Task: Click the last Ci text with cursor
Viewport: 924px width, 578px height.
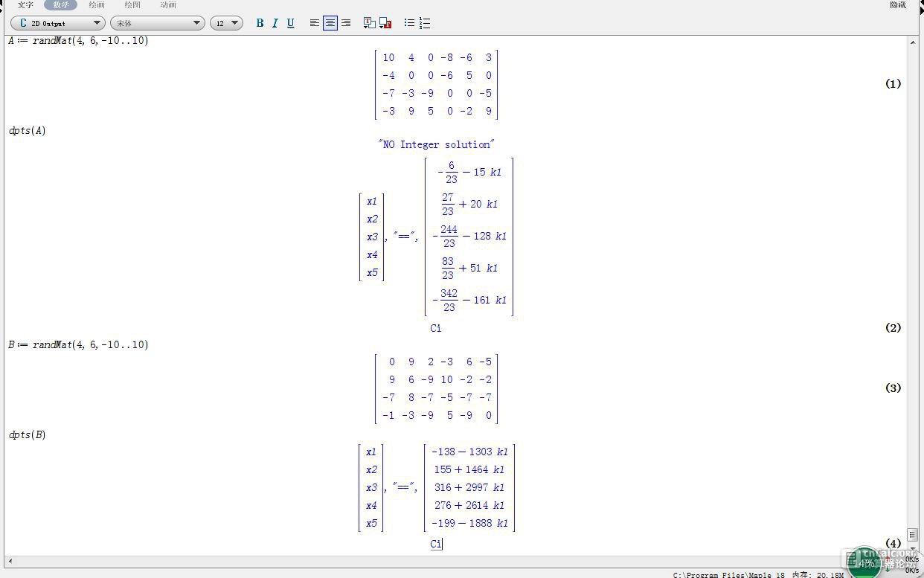Action: (x=436, y=545)
